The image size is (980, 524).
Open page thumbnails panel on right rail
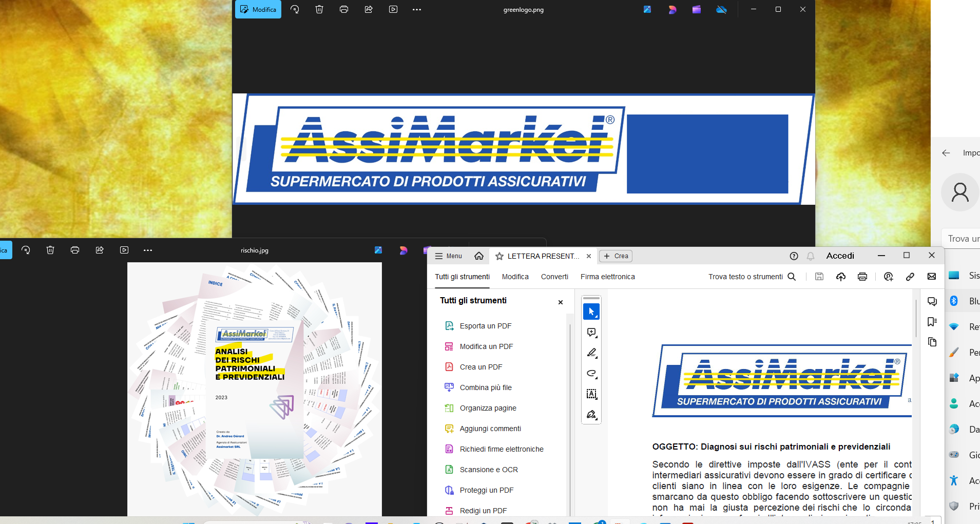pyautogui.click(x=932, y=342)
